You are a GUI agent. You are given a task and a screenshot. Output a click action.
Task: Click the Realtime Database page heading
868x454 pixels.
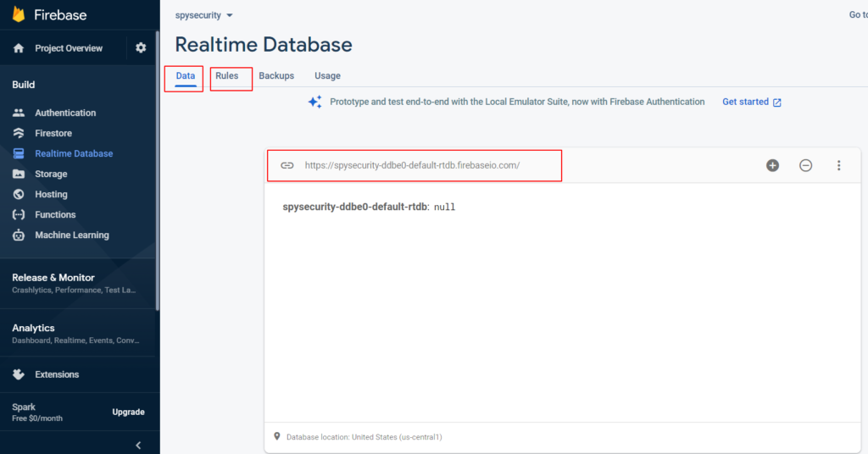coord(264,45)
